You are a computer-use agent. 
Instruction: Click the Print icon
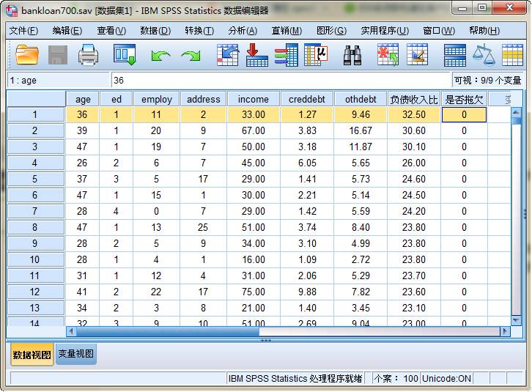(88, 55)
